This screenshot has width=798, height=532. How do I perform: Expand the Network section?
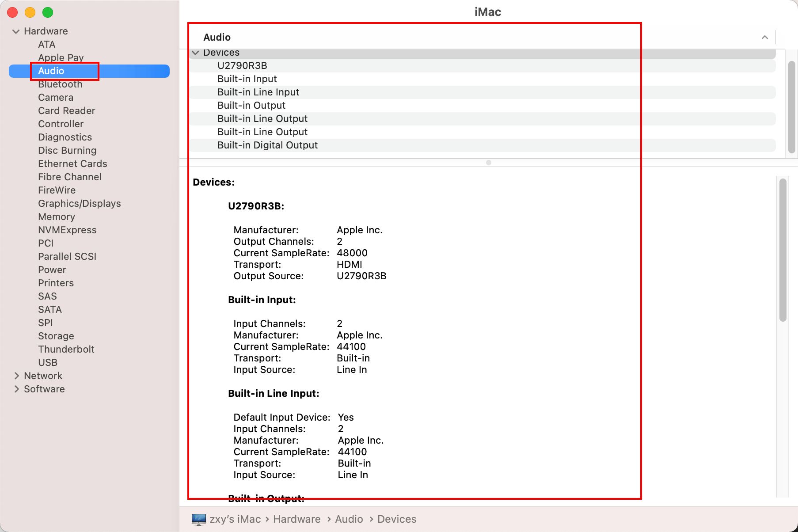tap(16, 376)
